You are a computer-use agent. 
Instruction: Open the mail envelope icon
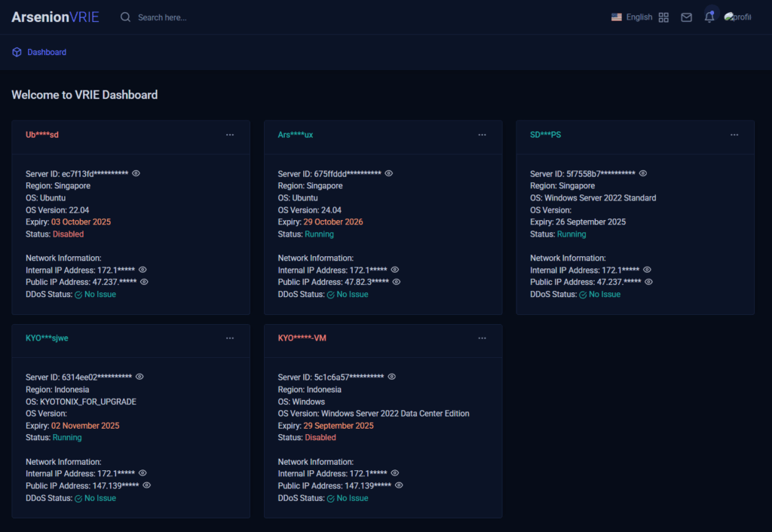pyautogui.click(x=686, y=17)
